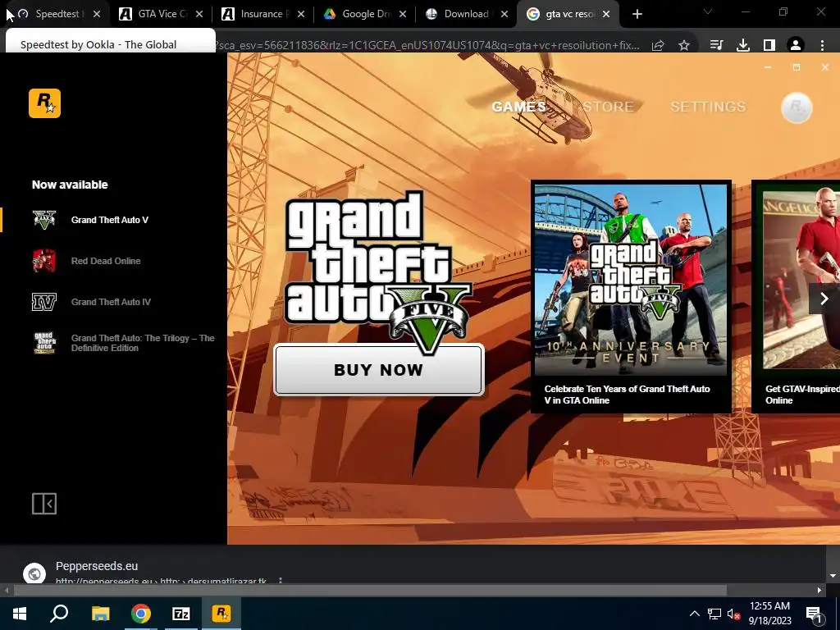Close the 'gta vc reso' browser tab

coord(606,15)
